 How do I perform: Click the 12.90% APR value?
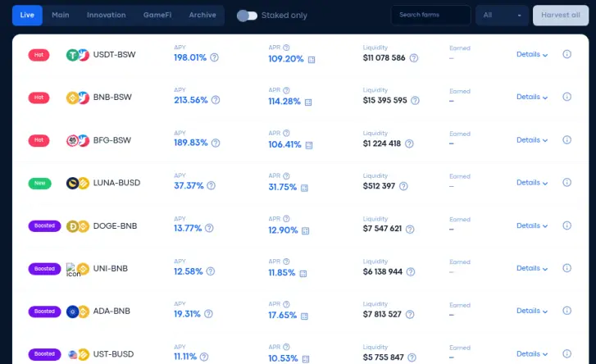[283, 230]
